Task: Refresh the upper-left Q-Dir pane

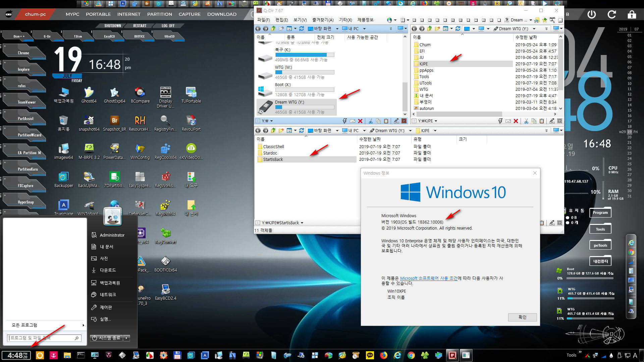Action: click(302, 28)
